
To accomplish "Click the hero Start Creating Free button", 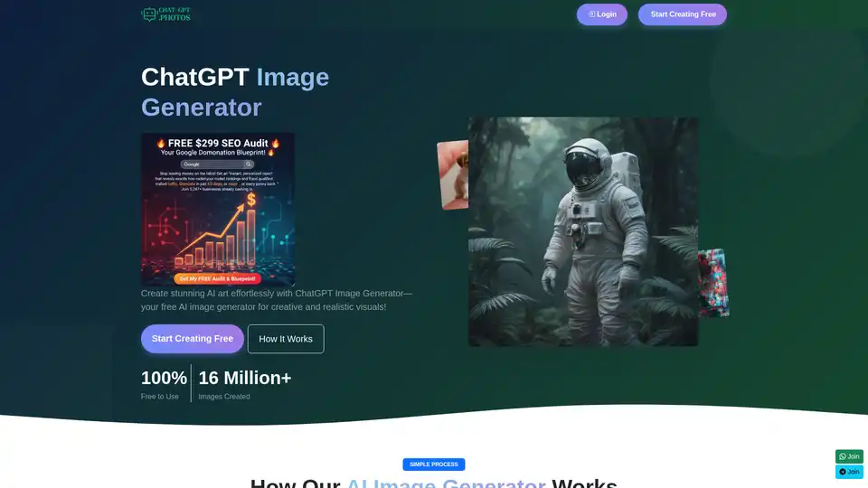I will [192, 339].
